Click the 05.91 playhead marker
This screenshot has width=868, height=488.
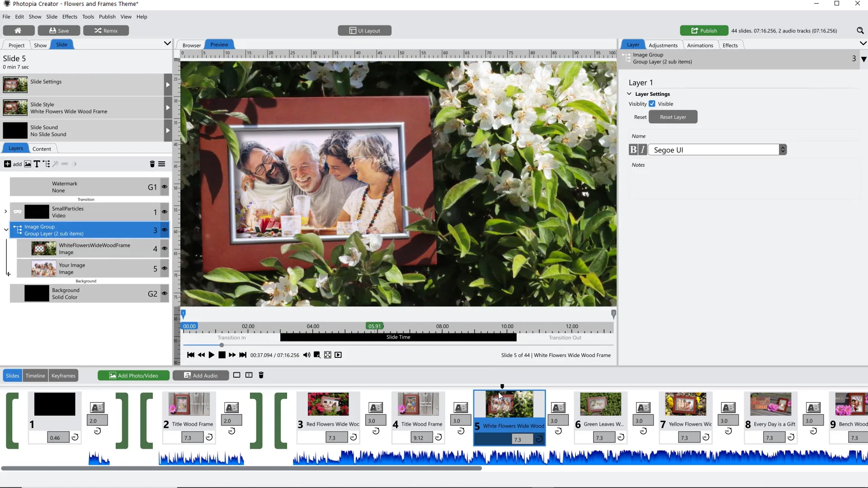[x=374, y=326]
